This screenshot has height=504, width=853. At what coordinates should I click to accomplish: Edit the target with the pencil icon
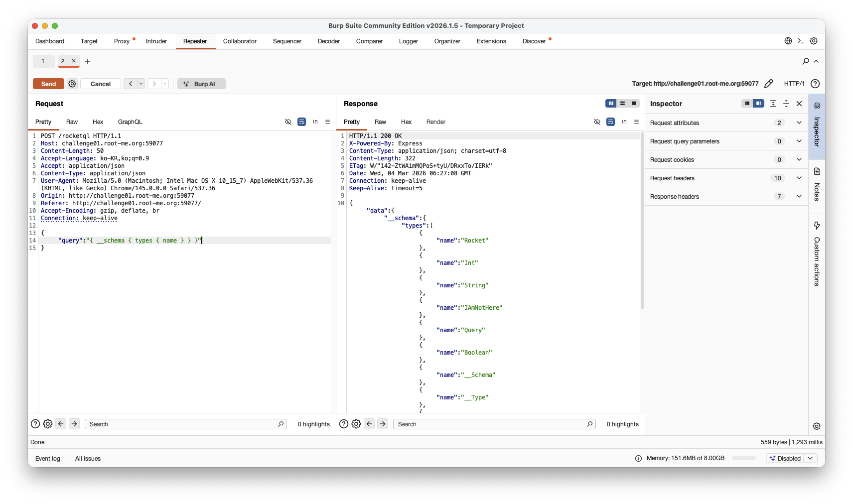tap(769, 84)
